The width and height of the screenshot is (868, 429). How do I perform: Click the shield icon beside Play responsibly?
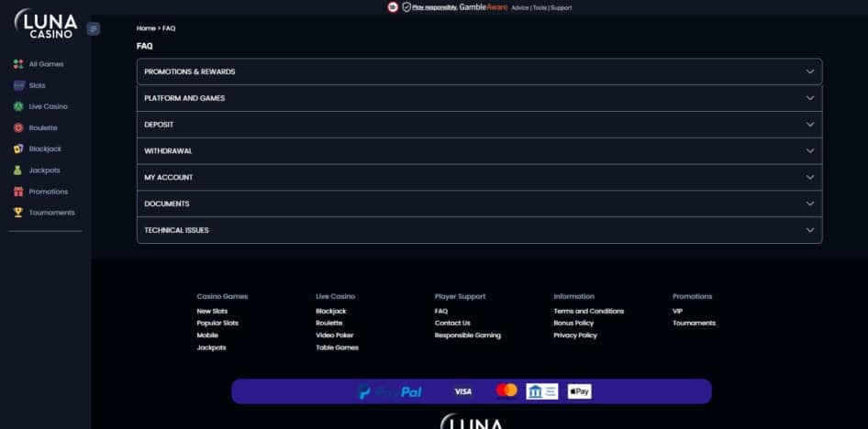[406, 7]
